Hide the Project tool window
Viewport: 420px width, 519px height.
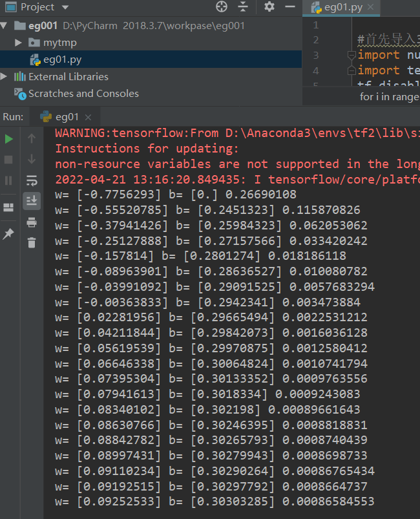click(290, 6)
